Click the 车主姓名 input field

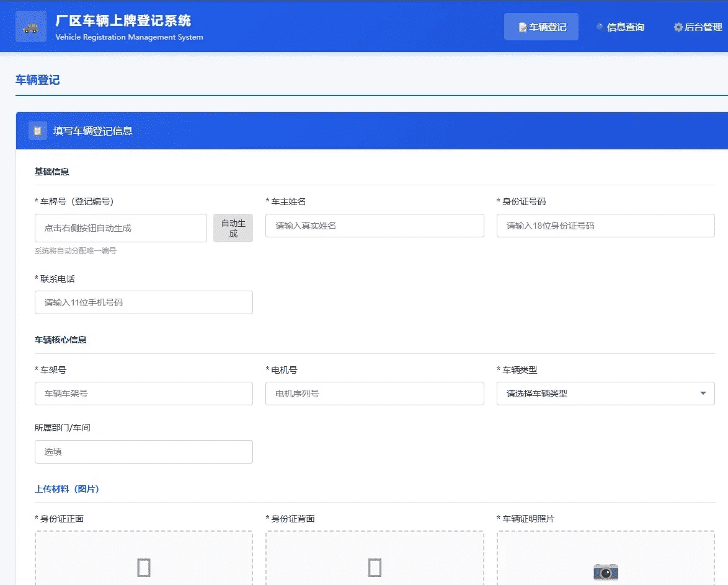tap(375, 226)
